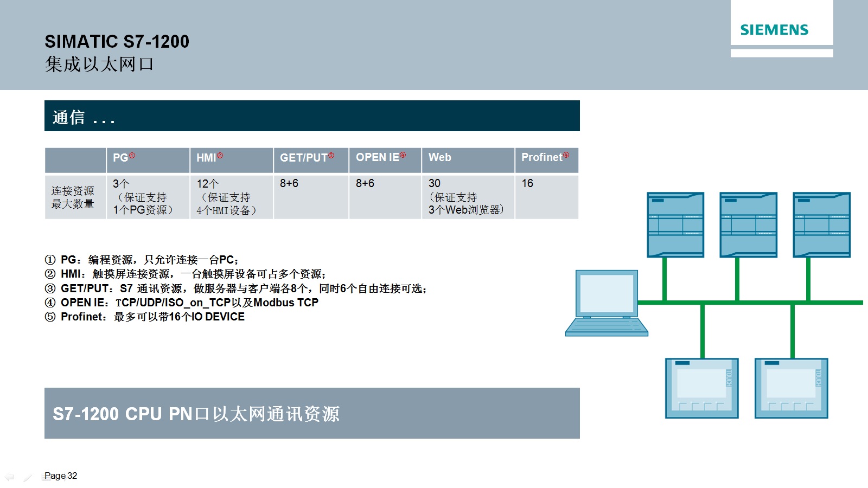868x488 pixels.
Task: Click the 8+6 value under GET/PUT
Action: point(289,183)
